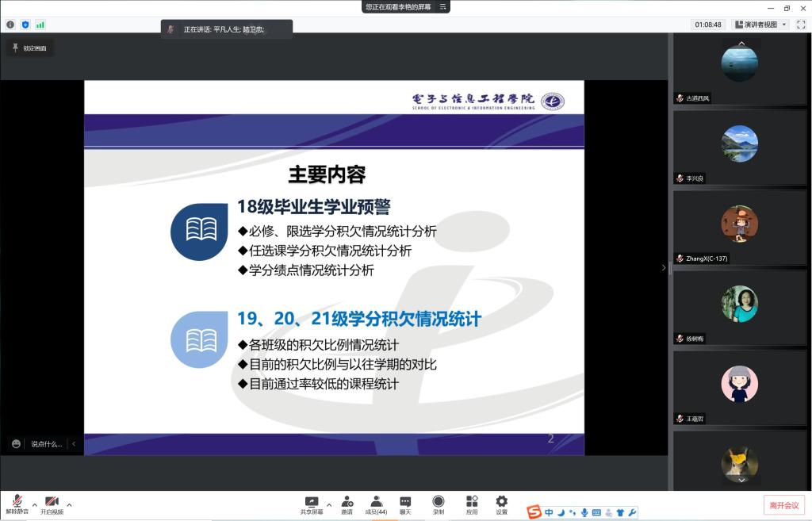Expand video options arrow beside camera
812x521 pixels.
click(69, 505)
